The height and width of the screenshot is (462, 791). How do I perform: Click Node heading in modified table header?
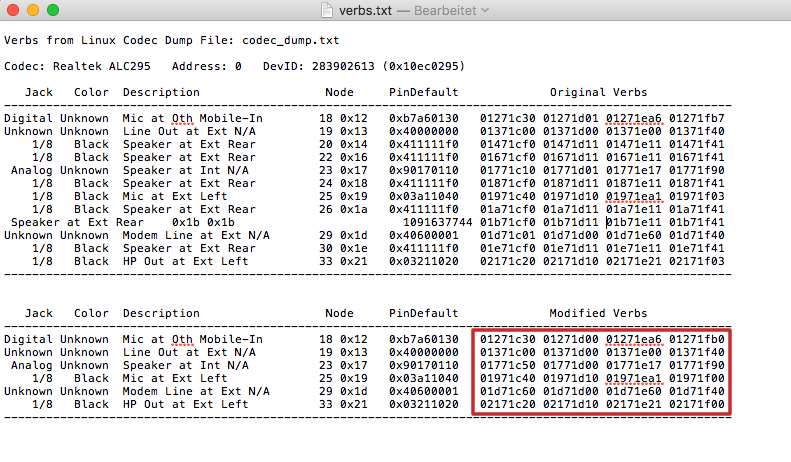340,313
